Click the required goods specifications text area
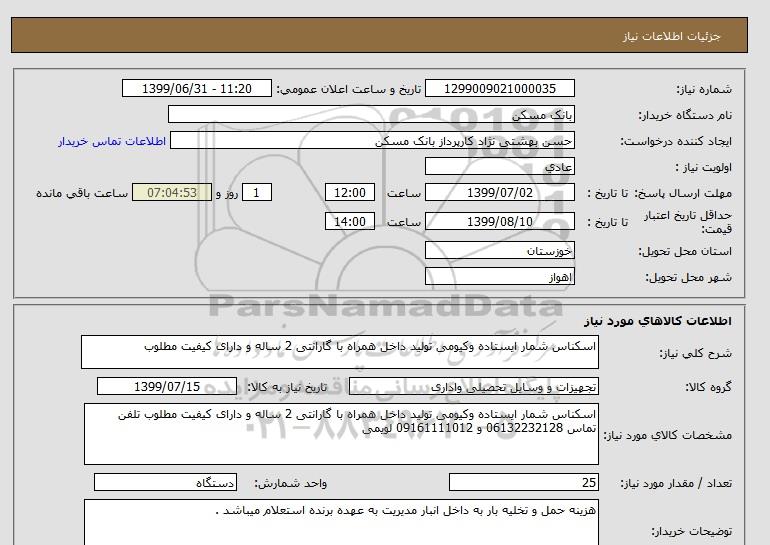The image size is (770, 545). click(x=340, y=434)
